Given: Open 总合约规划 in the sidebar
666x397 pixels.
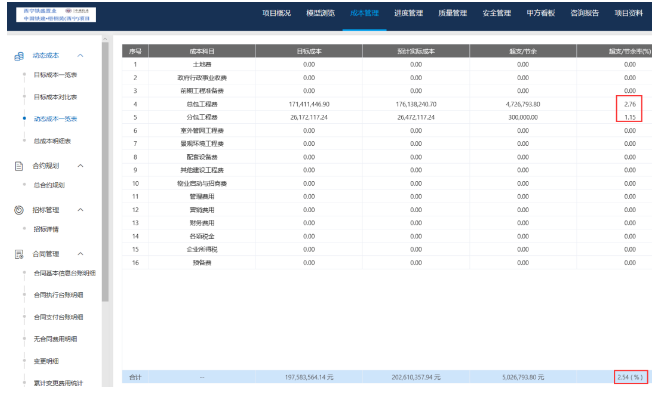Looking at the screenshot, I should [49, 185].
